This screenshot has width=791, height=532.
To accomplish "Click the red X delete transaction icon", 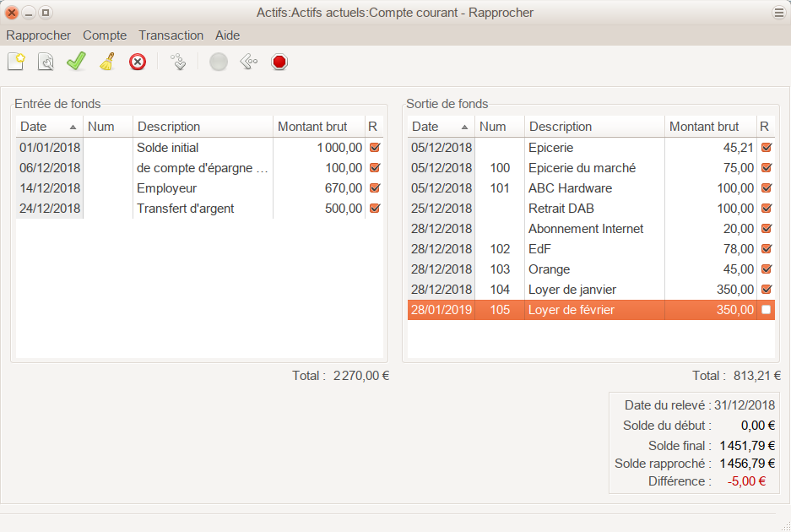I will pos(137,62).
